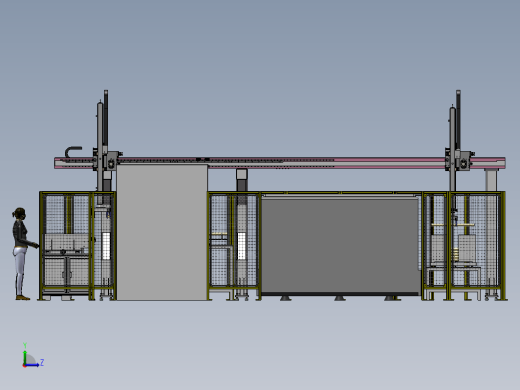Select the leftmost safety fence cage

pyautogui.click(x=77, y=246)
